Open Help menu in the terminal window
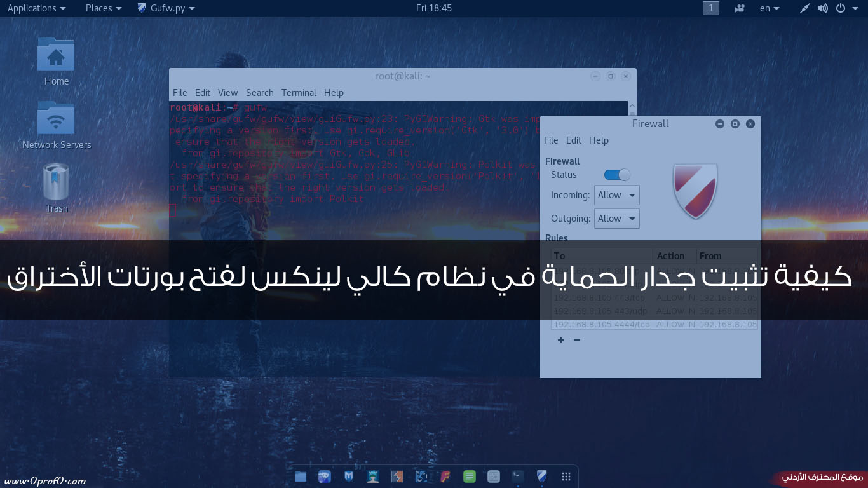Viewport: 868px width, 488px height. (334, 93)
